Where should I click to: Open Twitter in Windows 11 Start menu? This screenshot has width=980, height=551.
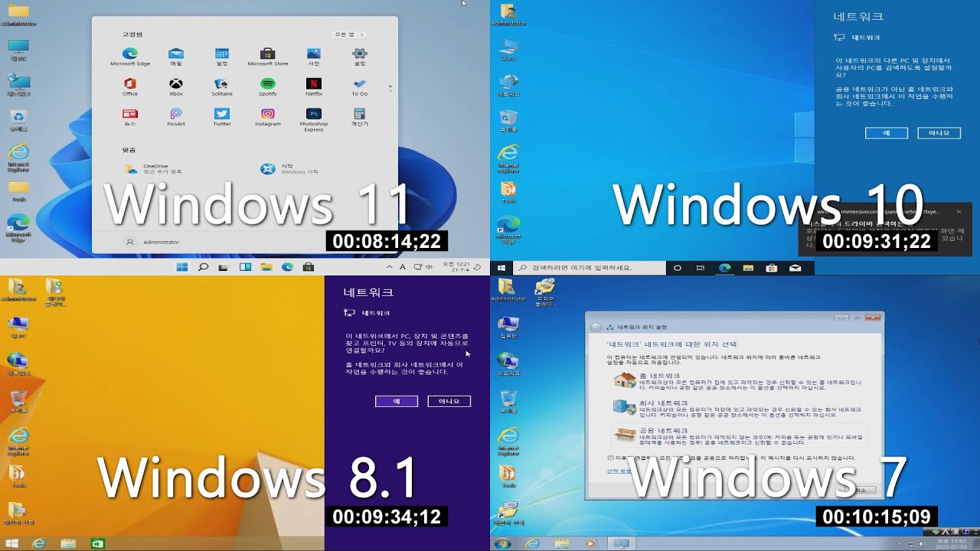(222, 117)
